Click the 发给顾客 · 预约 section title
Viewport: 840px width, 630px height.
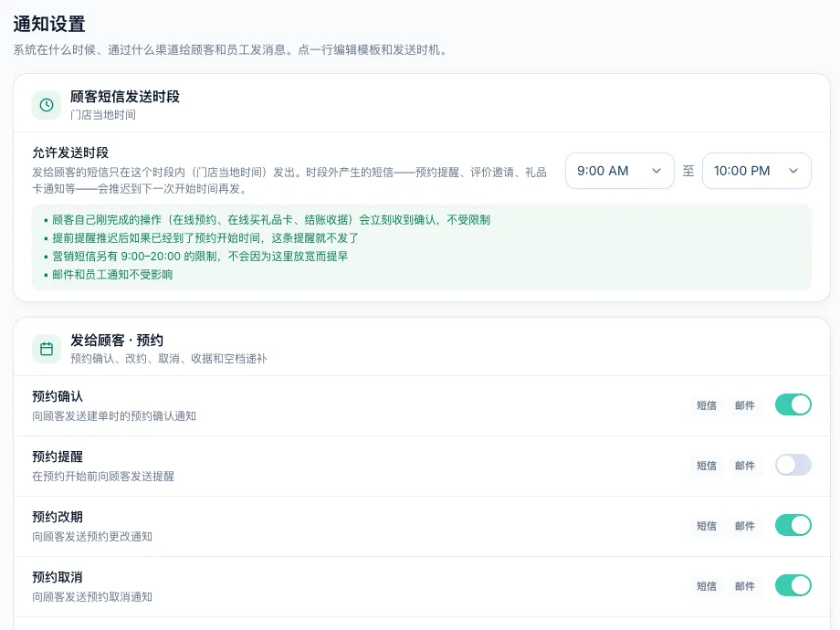(117, 341)
